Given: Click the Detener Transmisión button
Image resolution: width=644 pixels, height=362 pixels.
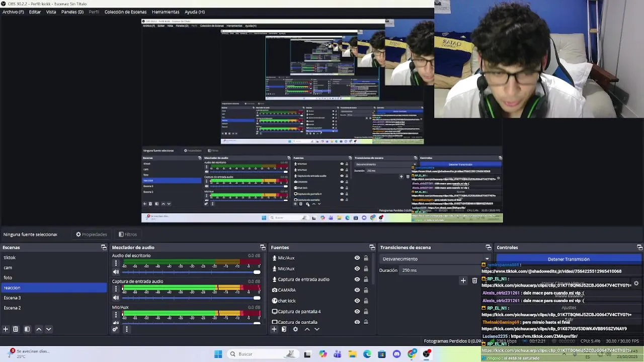Looking at the screenshot, I should point(569,259).
